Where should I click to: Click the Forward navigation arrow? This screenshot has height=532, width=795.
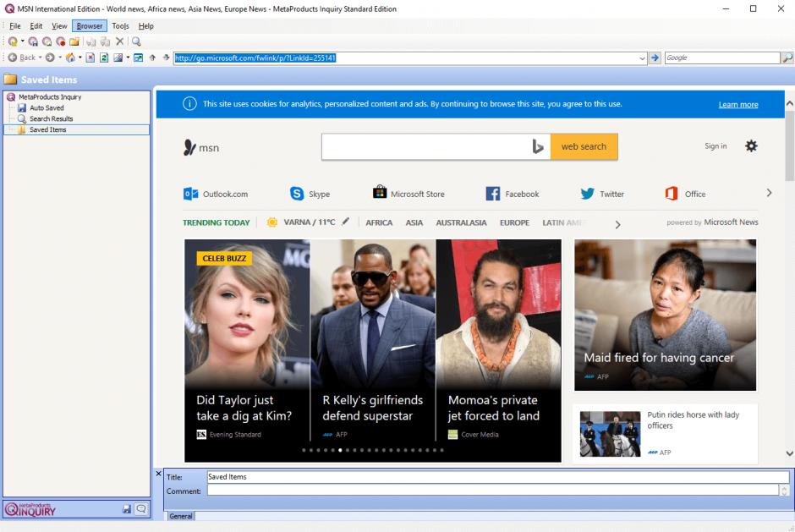coord(50,58)
